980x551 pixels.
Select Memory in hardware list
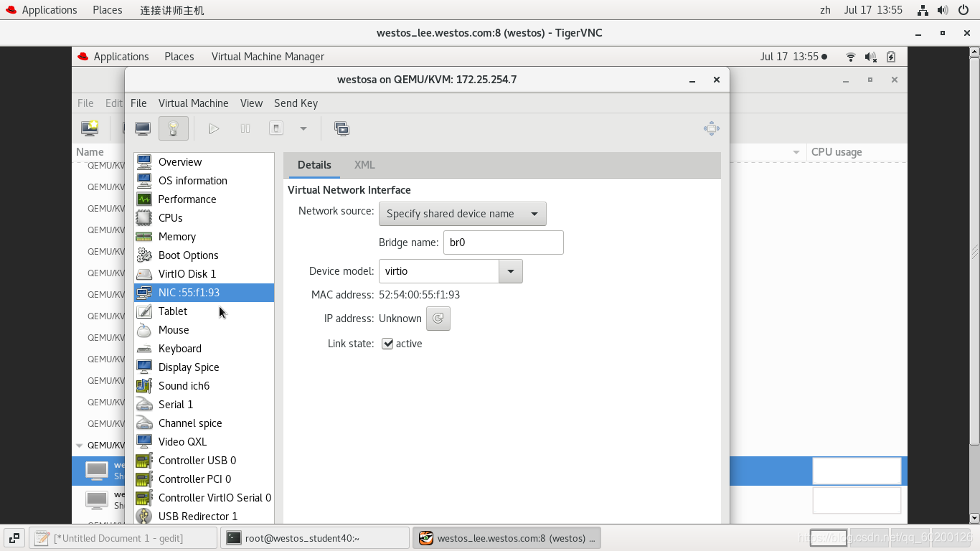click(204, 237)
